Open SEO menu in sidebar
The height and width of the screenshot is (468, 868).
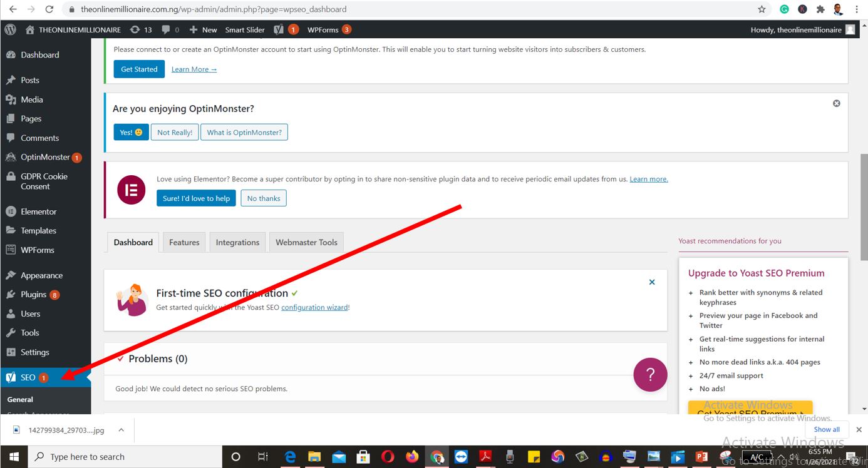pyautogui.click(x=45, y=377)
